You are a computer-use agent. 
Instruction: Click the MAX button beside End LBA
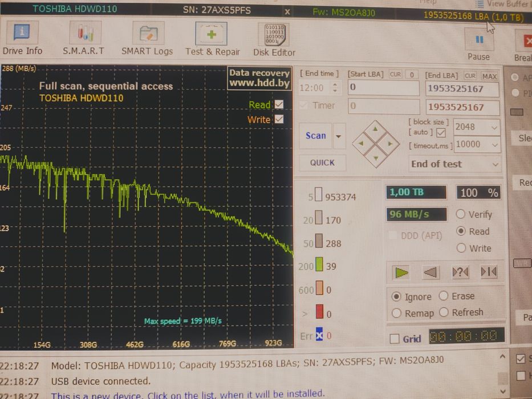489,76
